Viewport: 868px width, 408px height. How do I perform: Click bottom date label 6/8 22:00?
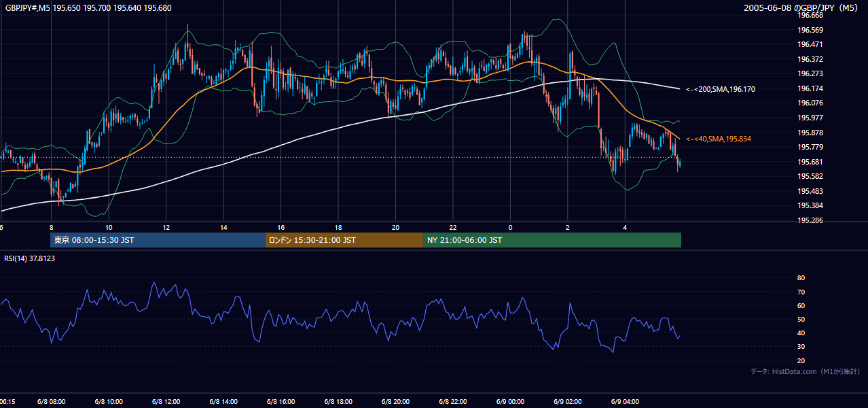tap(453, 402)
